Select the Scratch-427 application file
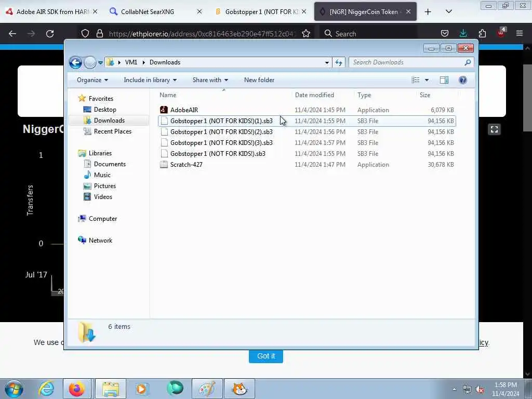This screenshot has width=532, height=399. coord(307,165)
